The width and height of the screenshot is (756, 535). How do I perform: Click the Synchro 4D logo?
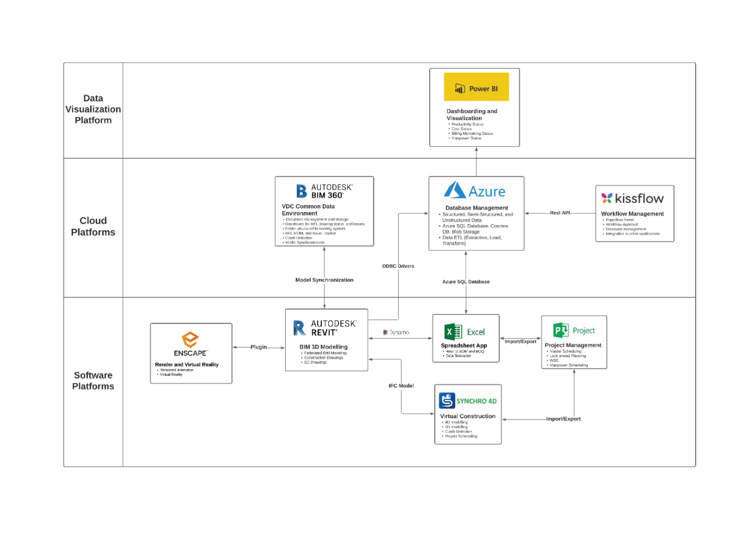[x=468, y=401]
